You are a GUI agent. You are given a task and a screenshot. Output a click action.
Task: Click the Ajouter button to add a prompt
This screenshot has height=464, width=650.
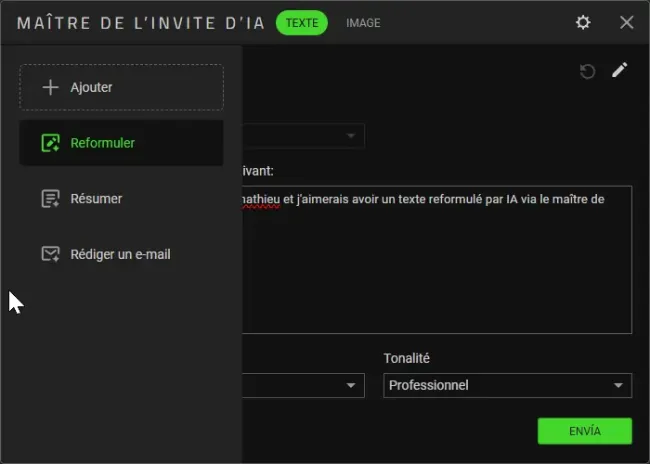[121, 87]
